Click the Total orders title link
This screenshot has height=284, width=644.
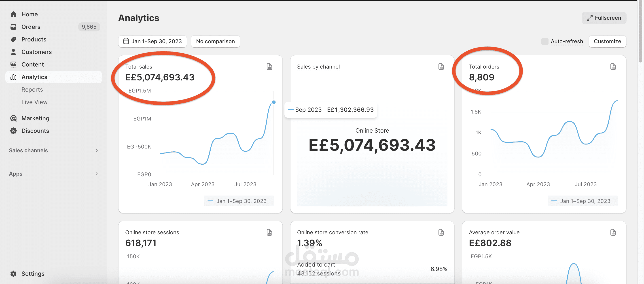click(484, 67)
